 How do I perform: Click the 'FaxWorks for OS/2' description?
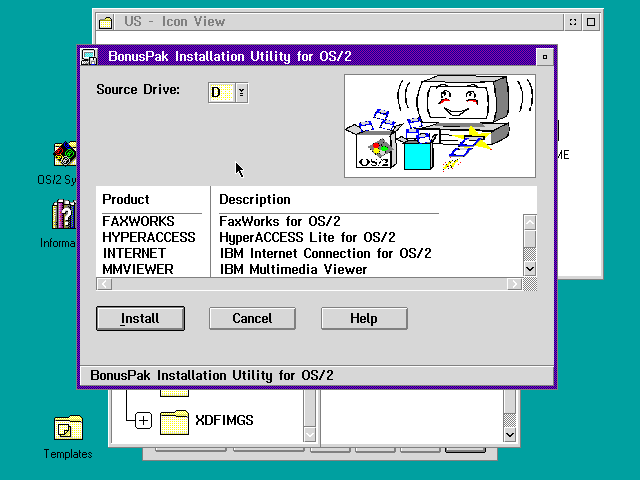280,221
